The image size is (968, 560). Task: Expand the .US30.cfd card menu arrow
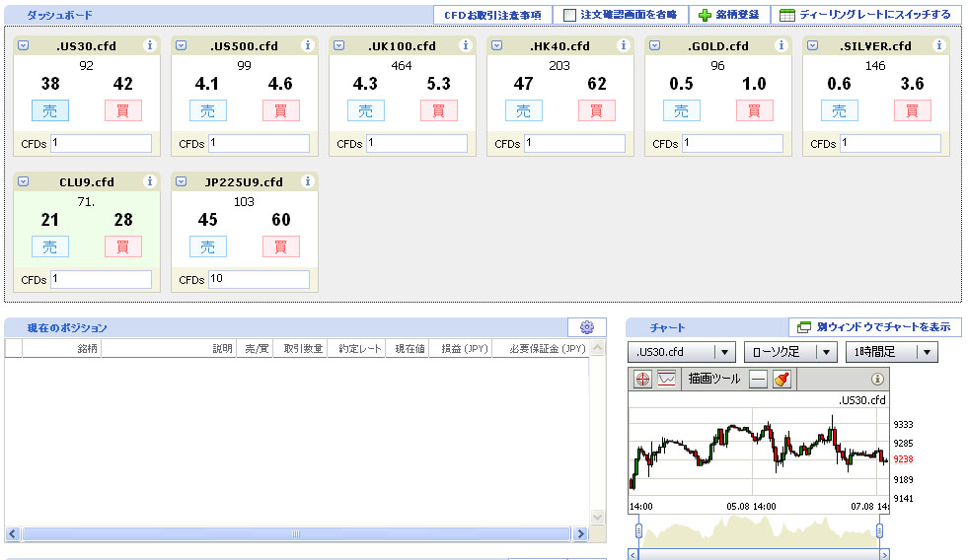[x=23, y=45]
